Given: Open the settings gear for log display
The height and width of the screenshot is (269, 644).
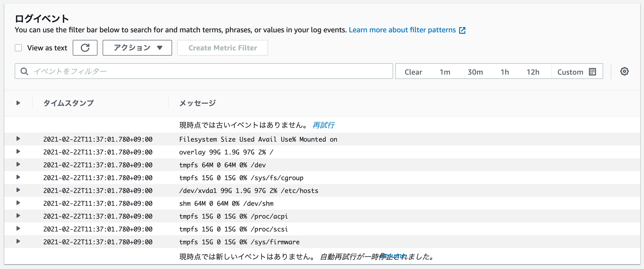Looking at the screenshot, I should point(624,71).
